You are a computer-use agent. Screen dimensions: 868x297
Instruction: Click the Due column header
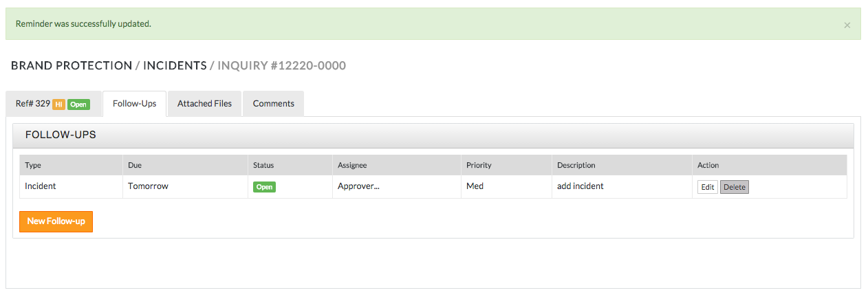coord(135,165)
